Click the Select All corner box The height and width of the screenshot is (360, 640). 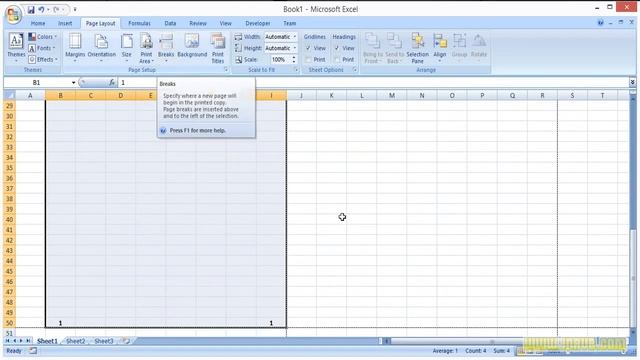(x=9, y=96)
